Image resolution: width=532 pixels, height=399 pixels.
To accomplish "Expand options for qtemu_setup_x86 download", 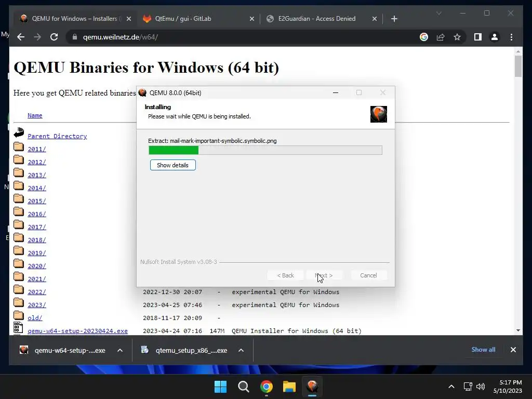I will (x=241, y=350).
